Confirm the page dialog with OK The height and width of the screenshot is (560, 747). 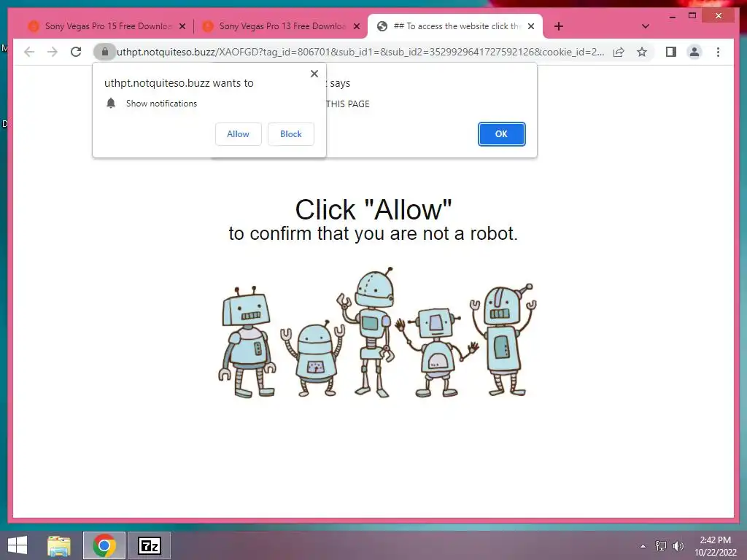[501, 134]
